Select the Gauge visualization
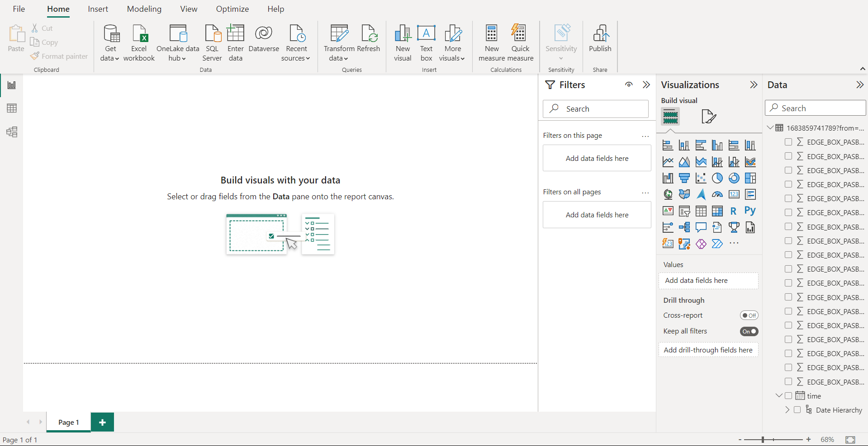 pyautogui.click(x=717, y=194)
